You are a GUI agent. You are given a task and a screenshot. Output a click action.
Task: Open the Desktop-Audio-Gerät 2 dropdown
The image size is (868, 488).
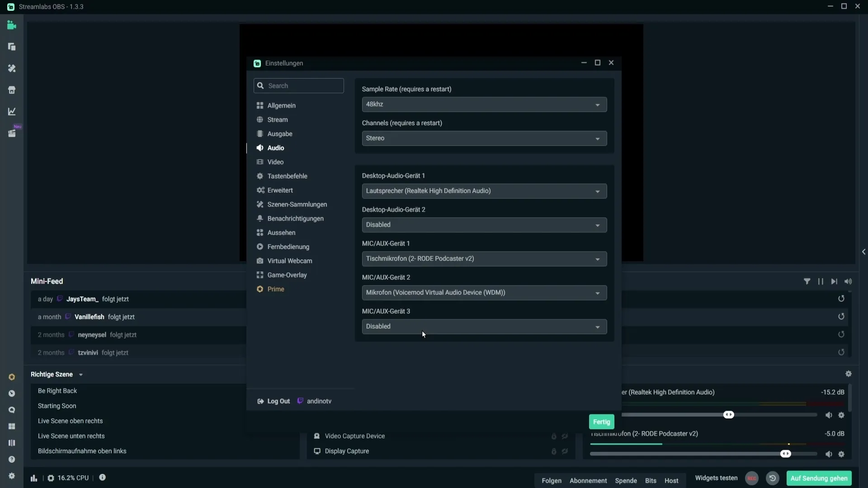click(484, 225)
